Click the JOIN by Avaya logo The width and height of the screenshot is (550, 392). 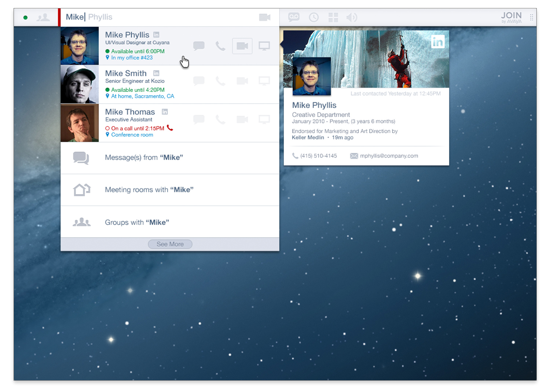[x=511, y=17]
